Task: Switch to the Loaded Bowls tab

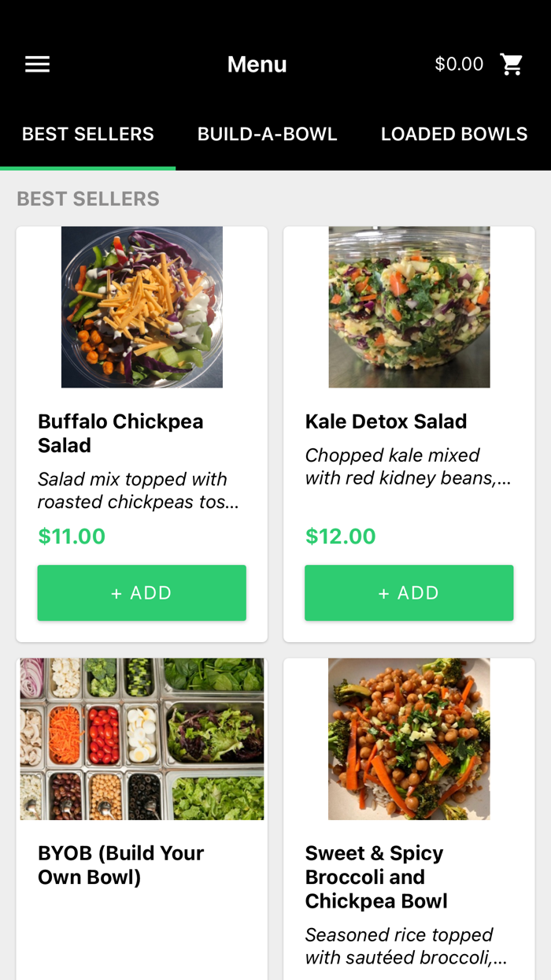Action: [x=454, y=134]
